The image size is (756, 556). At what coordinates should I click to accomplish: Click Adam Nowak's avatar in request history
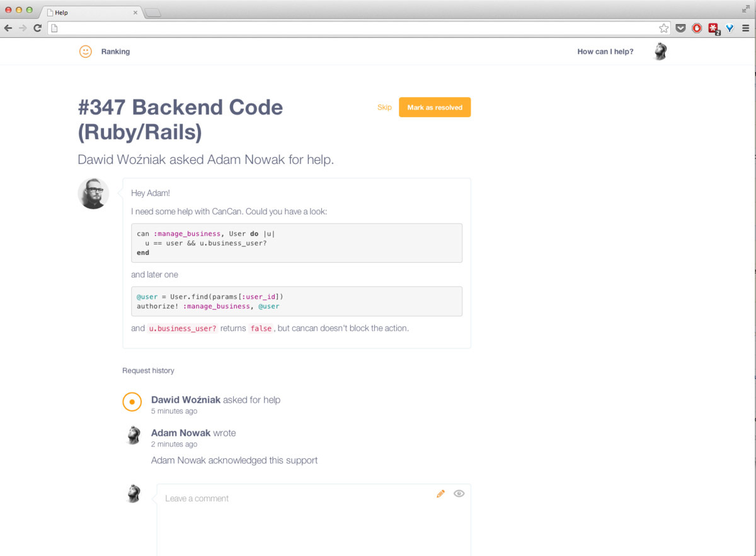tap(133, 435)
